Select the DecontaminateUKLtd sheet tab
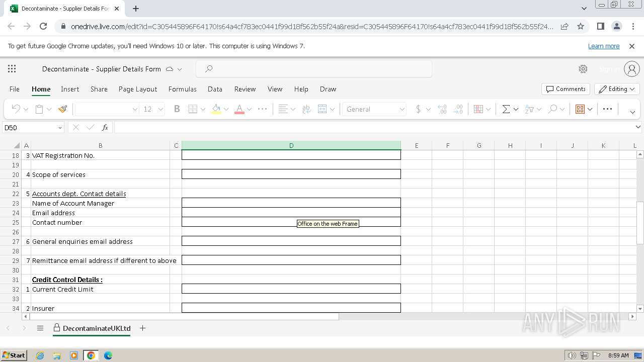The width and height of the screenshot is (644, 362). pos(92,328)
